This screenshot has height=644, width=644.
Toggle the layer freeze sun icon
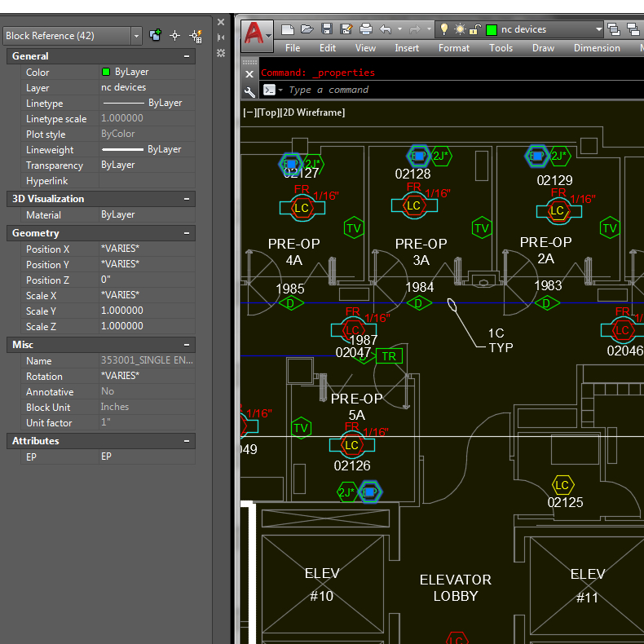tap(460, 29)
